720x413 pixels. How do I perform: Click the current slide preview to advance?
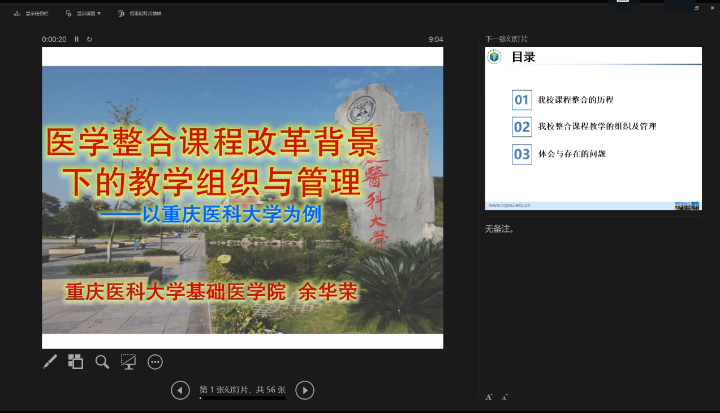(x=242, y=198)
